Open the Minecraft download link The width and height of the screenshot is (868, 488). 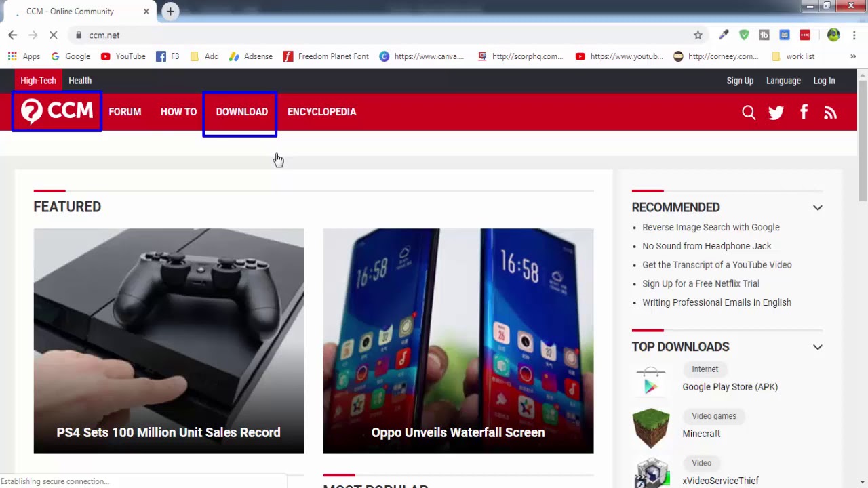701,434
